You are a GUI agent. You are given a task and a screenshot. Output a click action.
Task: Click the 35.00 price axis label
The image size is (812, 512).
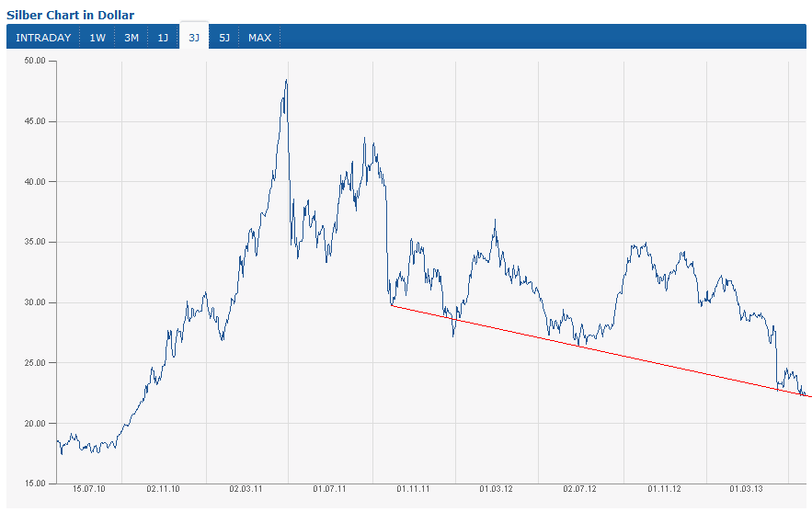(x=34, y=242)
